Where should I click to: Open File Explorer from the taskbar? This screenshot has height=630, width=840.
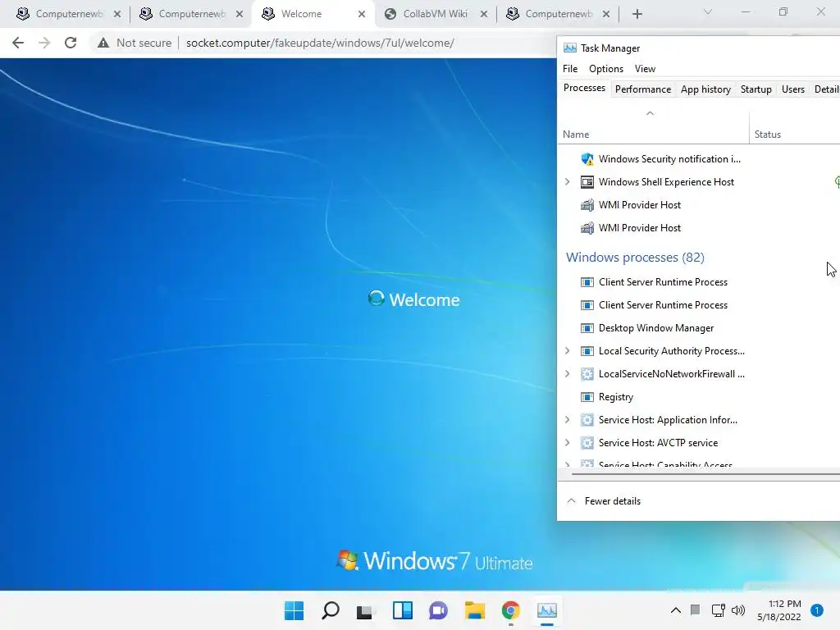(x=475, y=610)
